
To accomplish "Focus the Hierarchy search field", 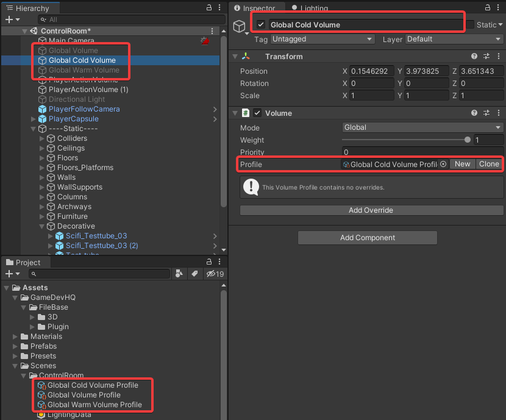I will [x=132, y=20].
